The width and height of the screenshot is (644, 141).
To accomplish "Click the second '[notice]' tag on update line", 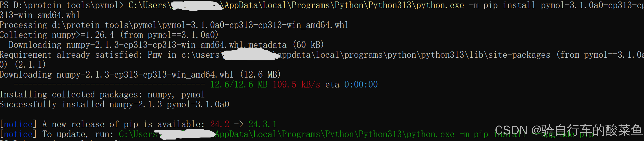I will click(x=18, y=134).
